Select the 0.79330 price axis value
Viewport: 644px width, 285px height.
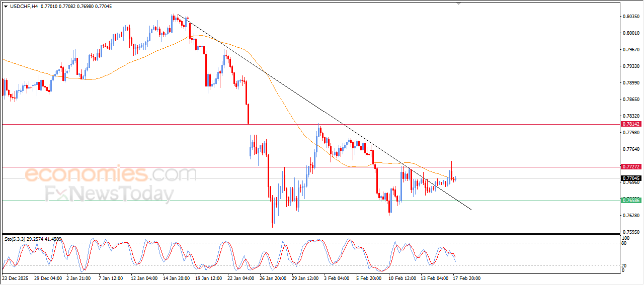point(631,66)
